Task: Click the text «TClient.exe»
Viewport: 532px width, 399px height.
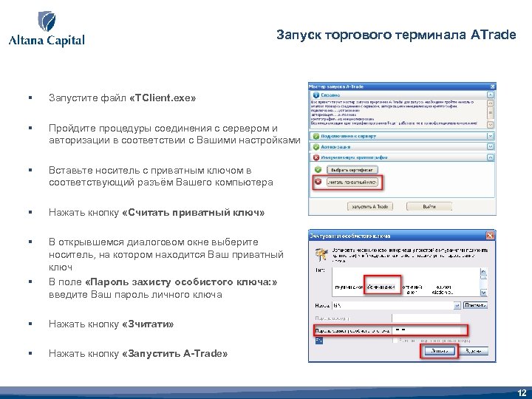Action: point(163,98)
